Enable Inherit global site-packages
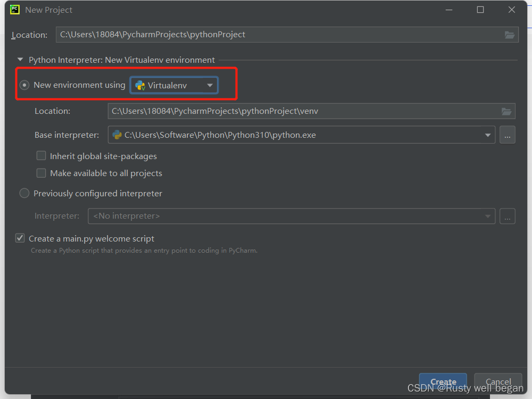Viewport: 532px width, 399px height. point(41,156)
